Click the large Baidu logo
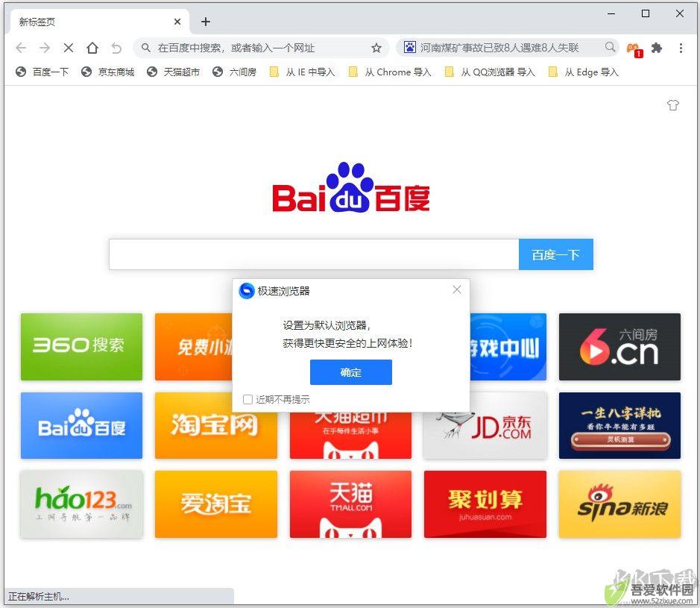Screen dimensions: 700x608 (351, 188)
